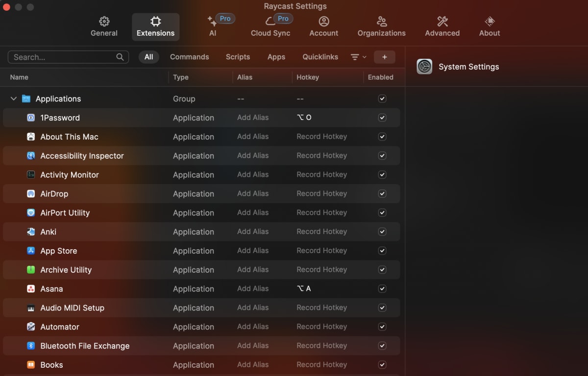The height and width of the screenshot is (376, 588).
Task: Uncheck Enabled for Accessibility Inspector
Action: pos(382,156)
